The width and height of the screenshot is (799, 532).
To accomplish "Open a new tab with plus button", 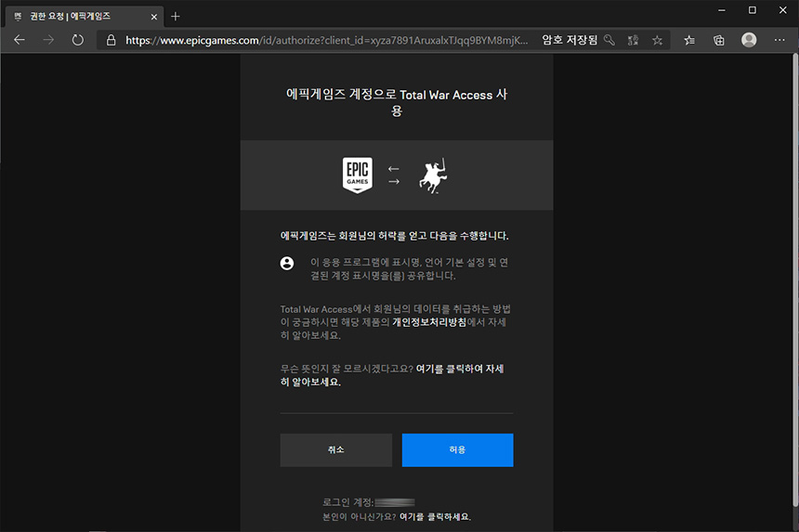I will tap(176, 17).
